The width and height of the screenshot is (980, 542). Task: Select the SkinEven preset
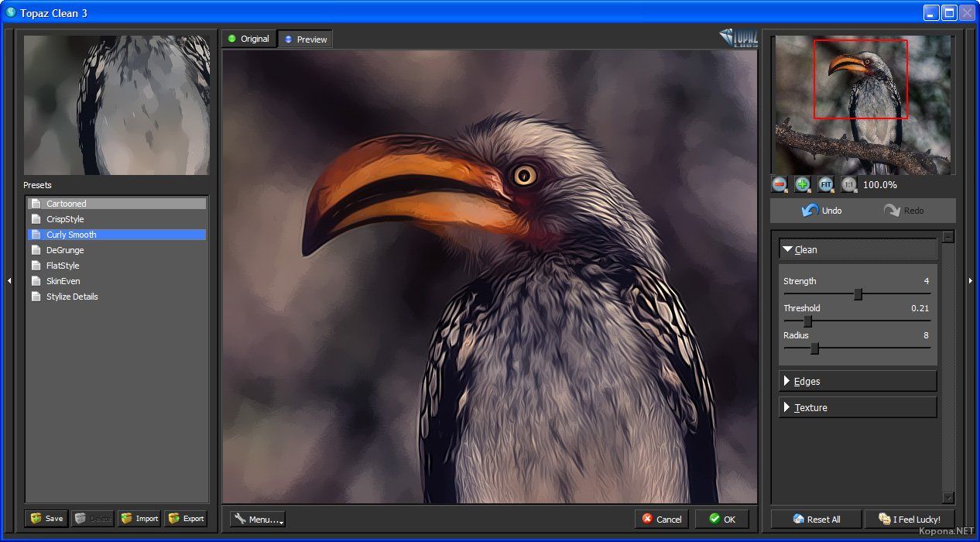(117, 281)
